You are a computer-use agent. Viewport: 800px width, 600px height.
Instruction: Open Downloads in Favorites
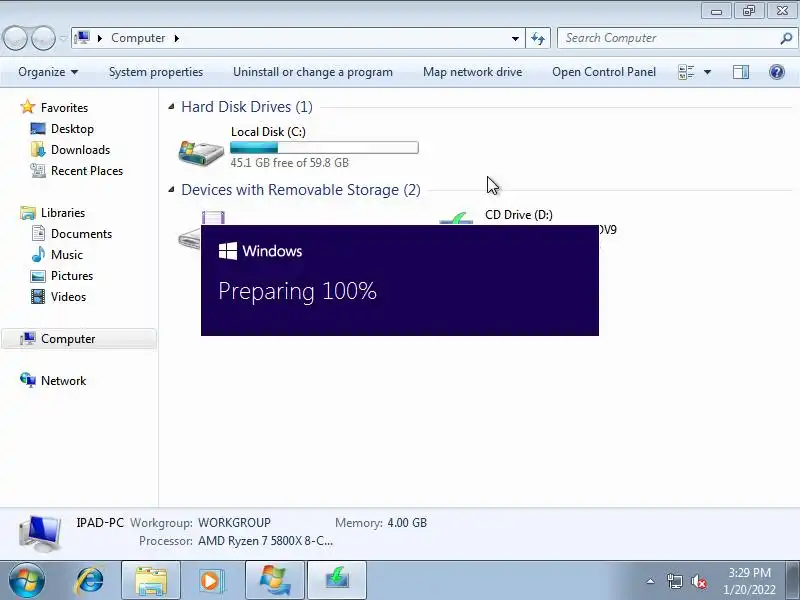80,149
